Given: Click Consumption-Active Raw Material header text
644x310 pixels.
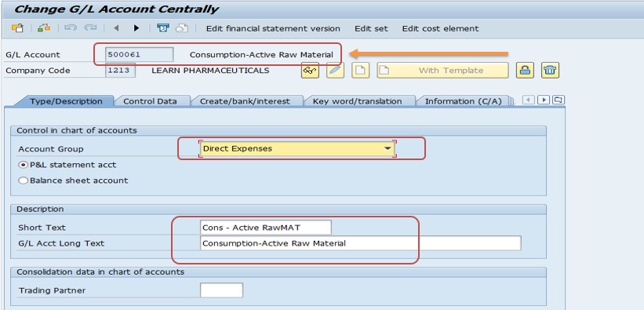Looking at the screenshot, I should coord(261,55).
